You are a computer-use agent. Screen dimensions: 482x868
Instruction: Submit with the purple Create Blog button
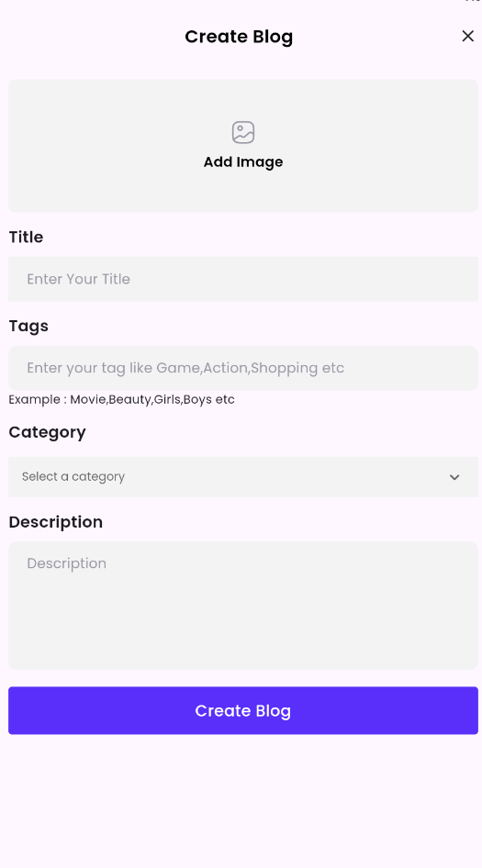243,711
